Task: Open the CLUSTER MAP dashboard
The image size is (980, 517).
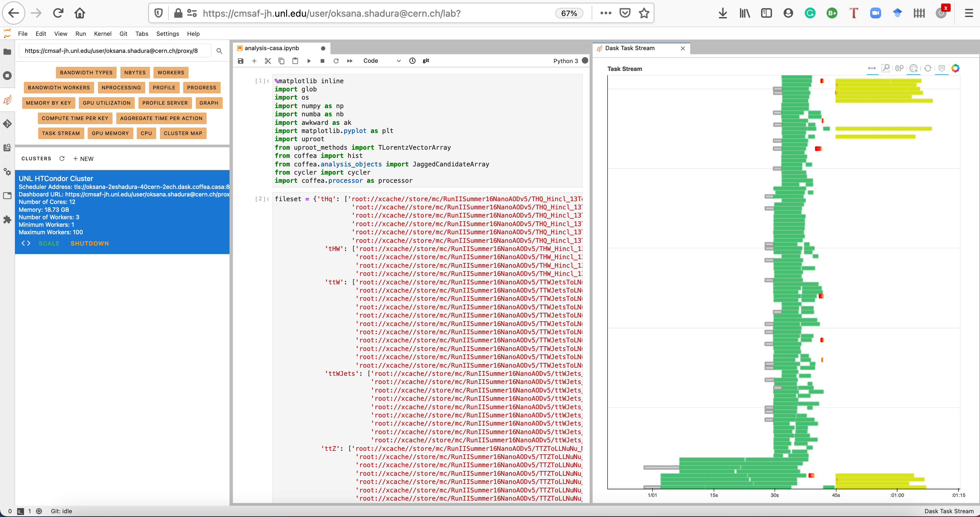Action: (183, 134)
